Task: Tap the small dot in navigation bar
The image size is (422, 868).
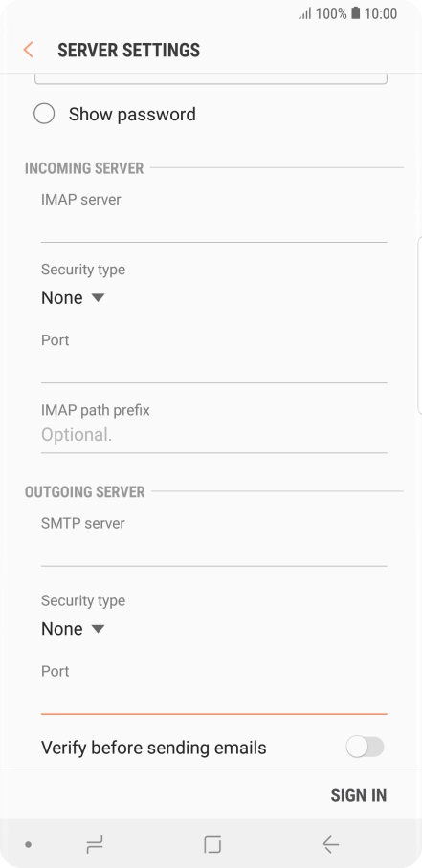Action: (29, 845)
